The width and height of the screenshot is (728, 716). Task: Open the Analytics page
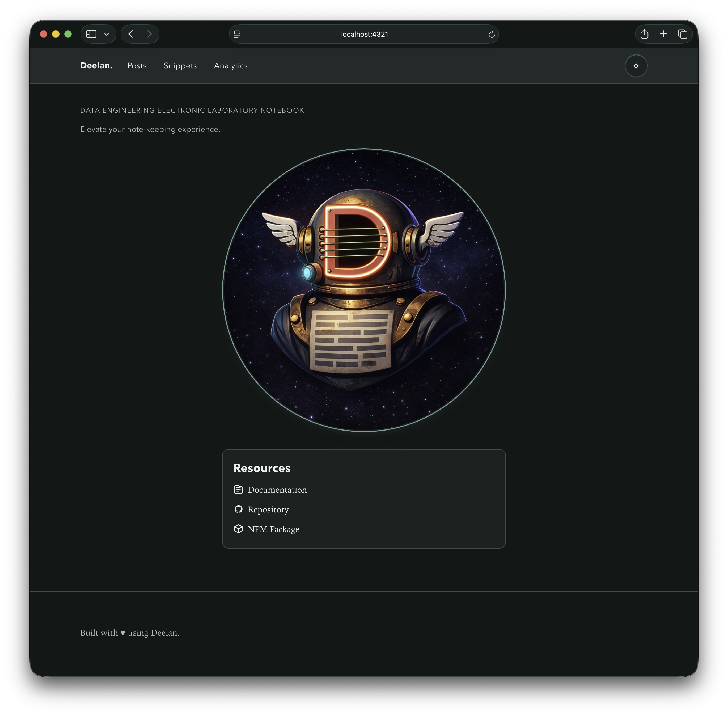tap(230, 66)
